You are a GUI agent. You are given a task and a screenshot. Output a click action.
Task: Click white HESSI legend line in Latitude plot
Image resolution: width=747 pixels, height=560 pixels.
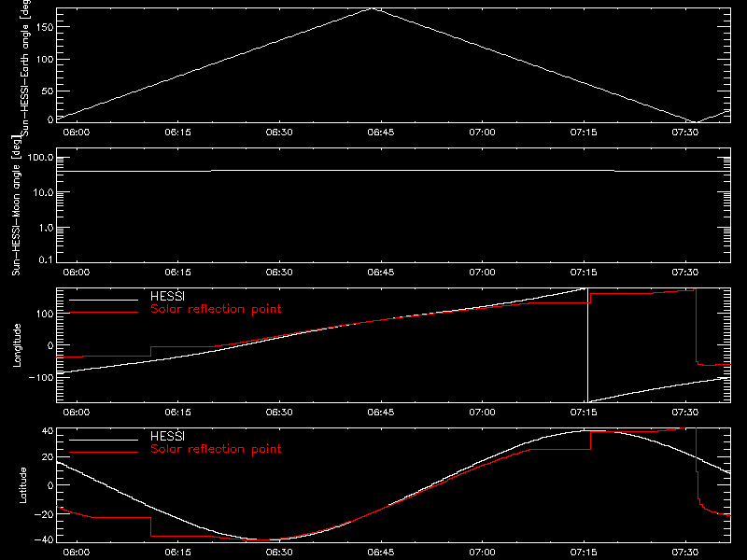click(104, 440)
